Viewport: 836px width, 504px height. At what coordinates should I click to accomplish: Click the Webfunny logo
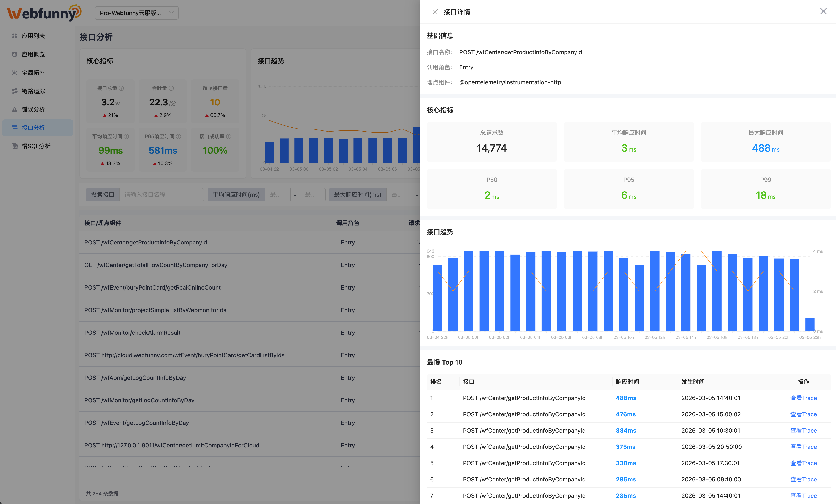(x=44, y=13)
